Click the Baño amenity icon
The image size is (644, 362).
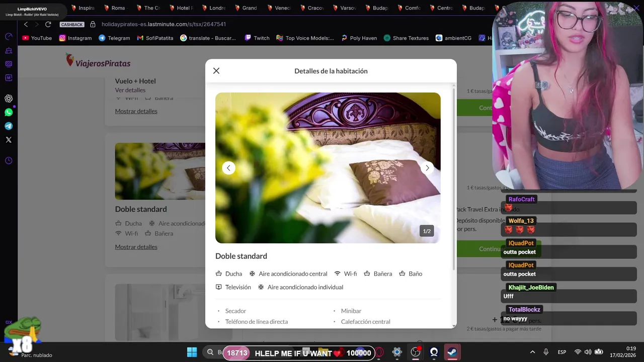402,274
